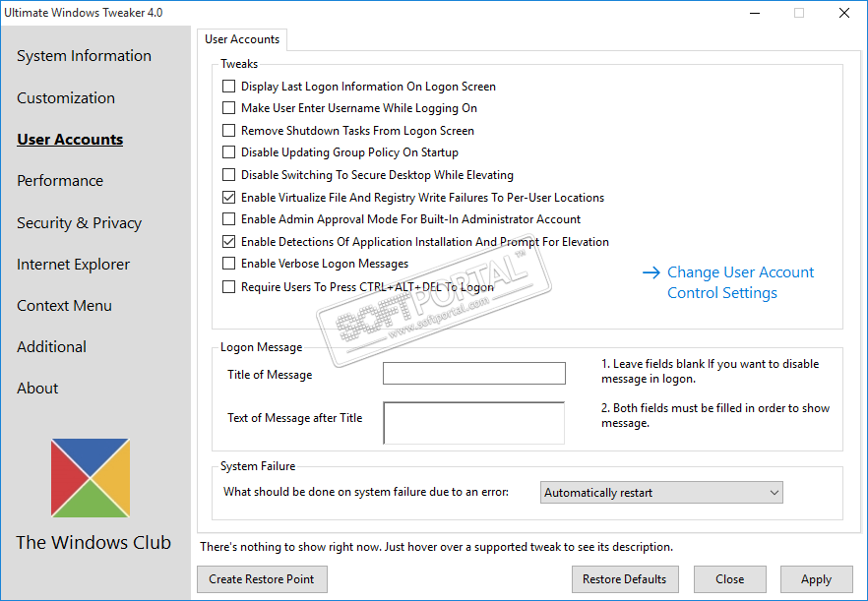Screen dimensions: 868x601
Task: Check Enable Verbose Logon Messages
Action: 228,264
